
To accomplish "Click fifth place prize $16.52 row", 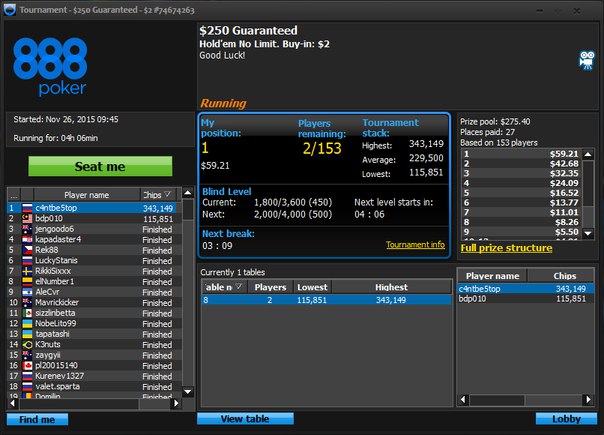I will tap(522, 193).
